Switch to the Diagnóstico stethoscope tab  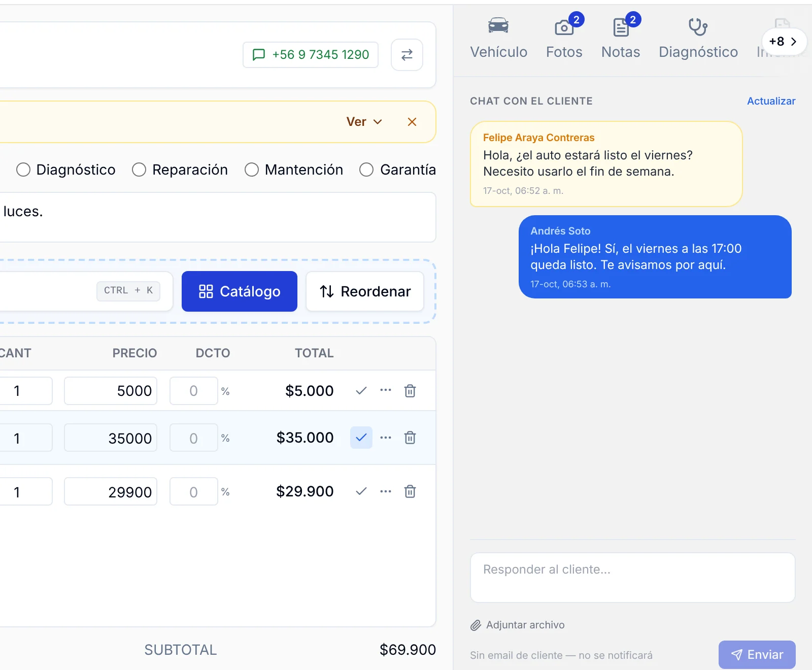(698, 39)
